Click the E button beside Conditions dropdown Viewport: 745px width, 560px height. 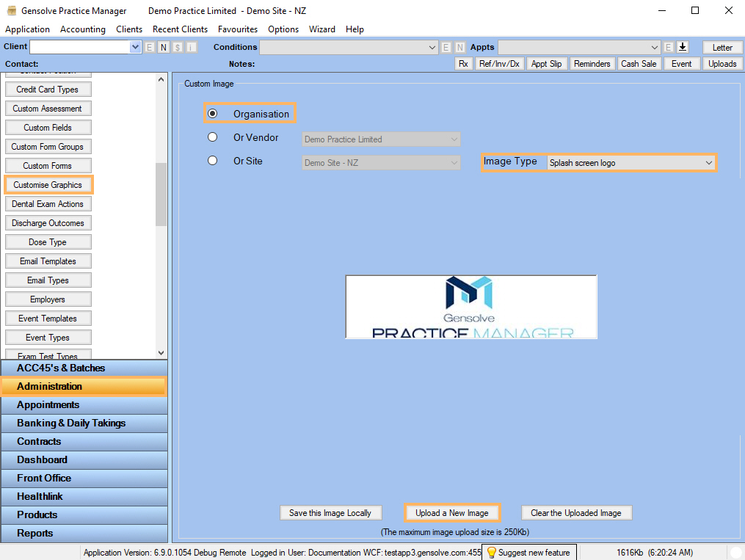point(446,47)
